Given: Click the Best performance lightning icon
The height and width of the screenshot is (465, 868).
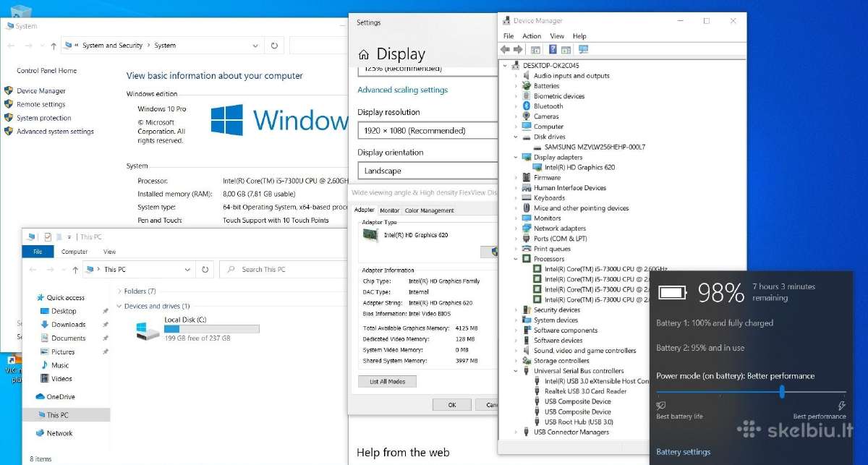Looking at the screenshot, I should tap(841, 406).
